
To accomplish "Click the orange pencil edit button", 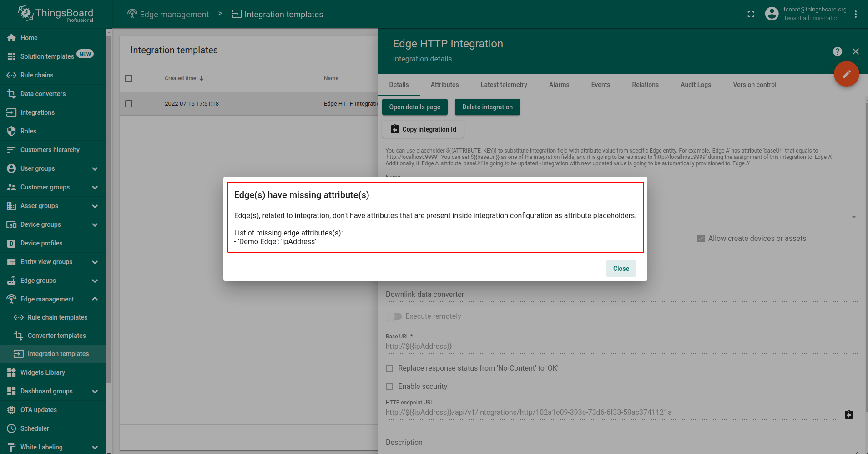I will coord(846,74).
